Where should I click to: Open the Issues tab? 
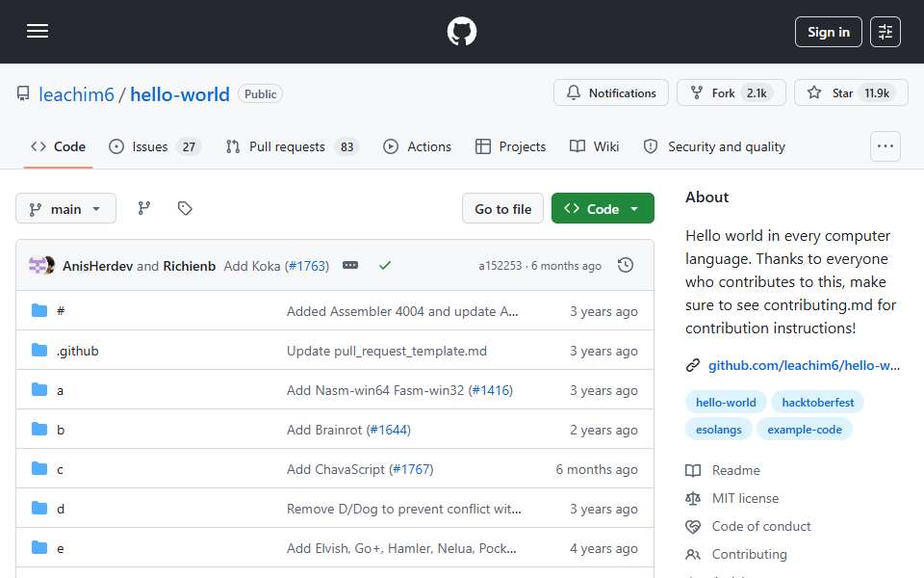(155, 146)
